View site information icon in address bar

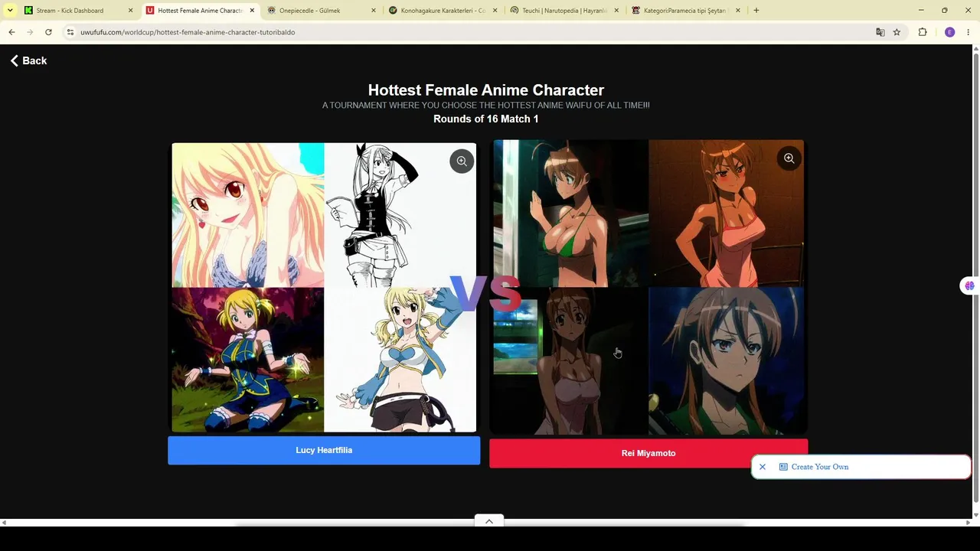pos(70,32)
